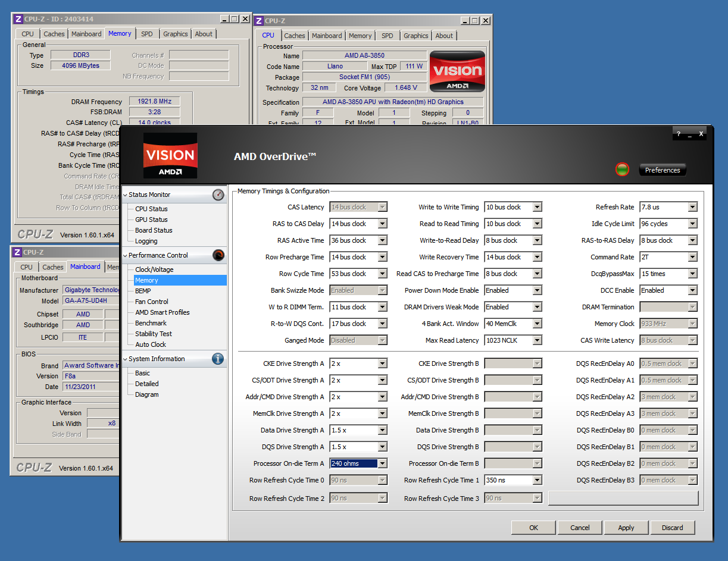
Task: Click the Vision AMD logo in CPU-Z CPU window
Action: click(457, 71)
